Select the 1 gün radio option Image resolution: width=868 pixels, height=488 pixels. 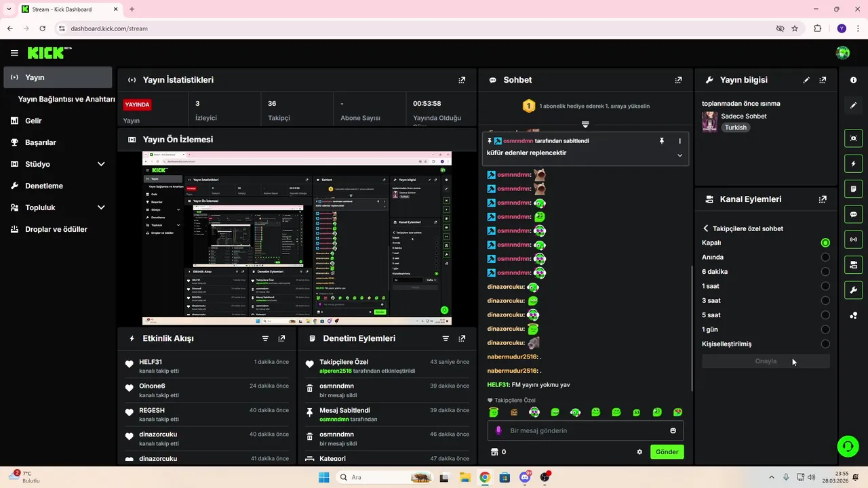coord(825,329)
